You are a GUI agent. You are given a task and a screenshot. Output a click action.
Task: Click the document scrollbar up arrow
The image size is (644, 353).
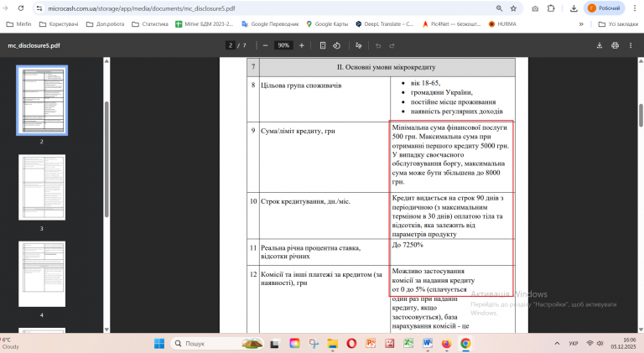pos(641,60)
